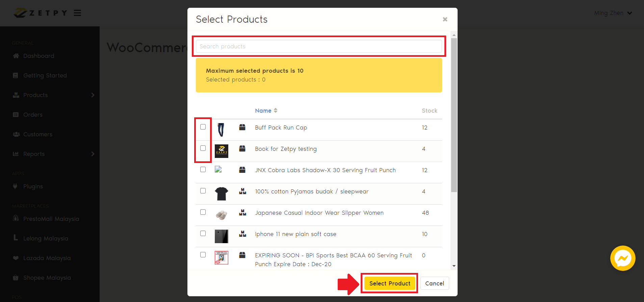
Task: Click the Customers group icon
Action: tap(16, 134)
